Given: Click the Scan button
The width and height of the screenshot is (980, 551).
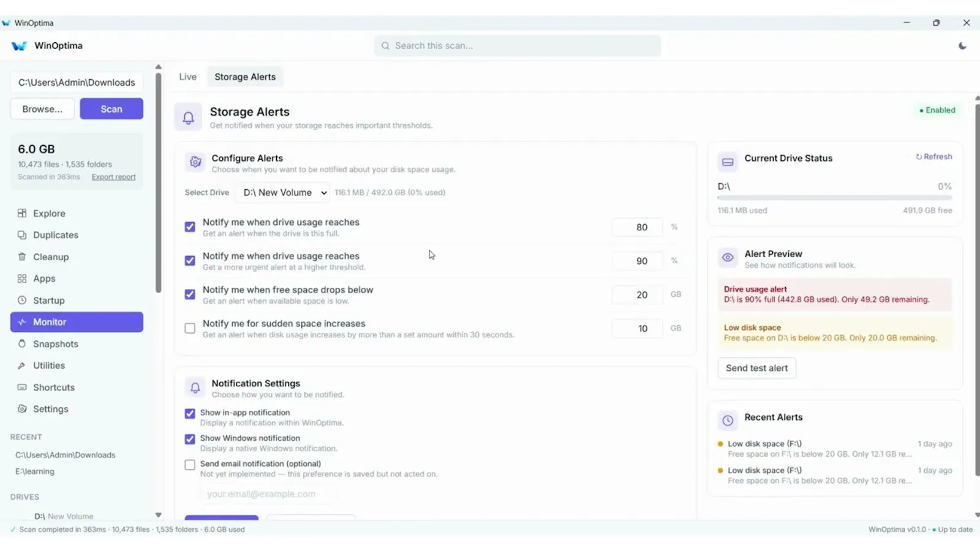Looking at the screenshot, I should tap(111, 109).
